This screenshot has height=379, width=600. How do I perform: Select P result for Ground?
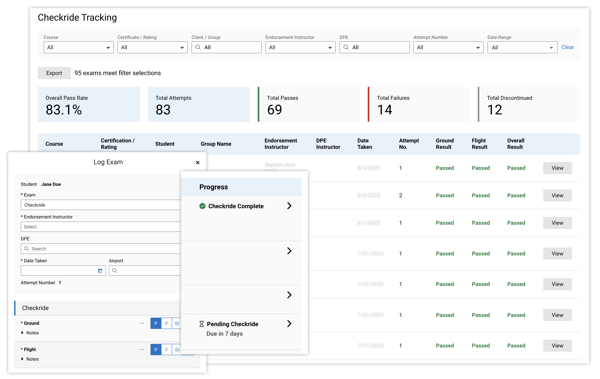click(x=156, y=323)
